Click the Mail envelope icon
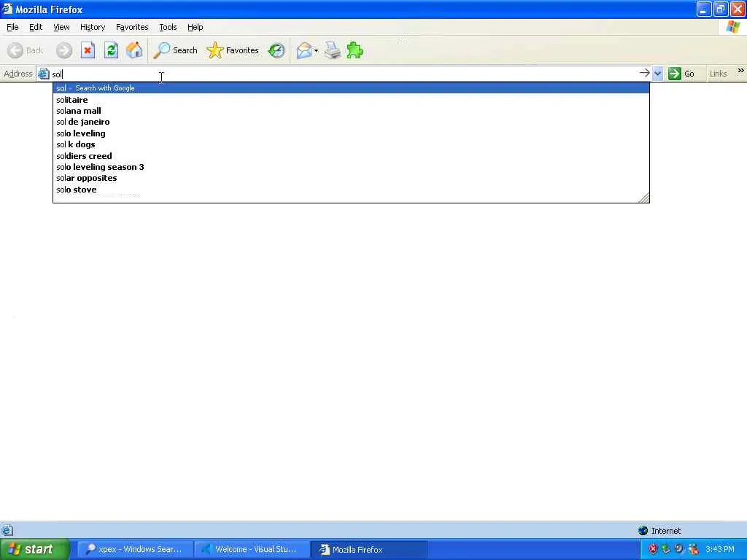 303,50
